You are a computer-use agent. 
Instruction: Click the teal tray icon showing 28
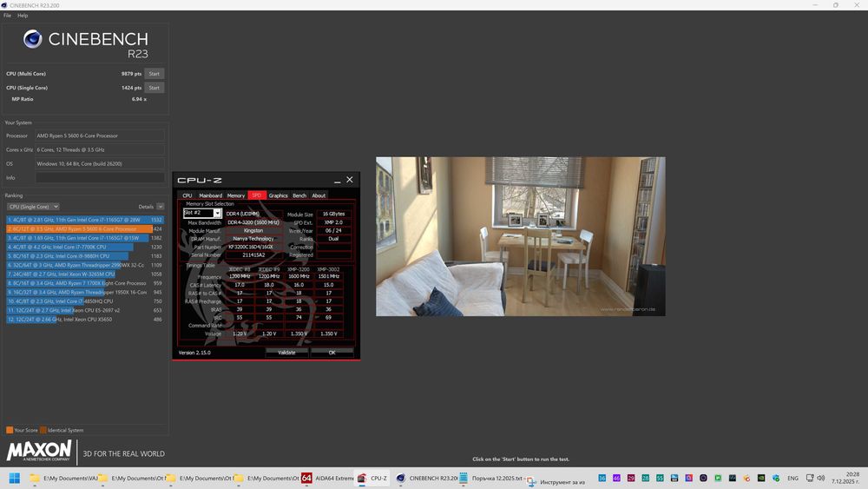(x=645, y=478)
